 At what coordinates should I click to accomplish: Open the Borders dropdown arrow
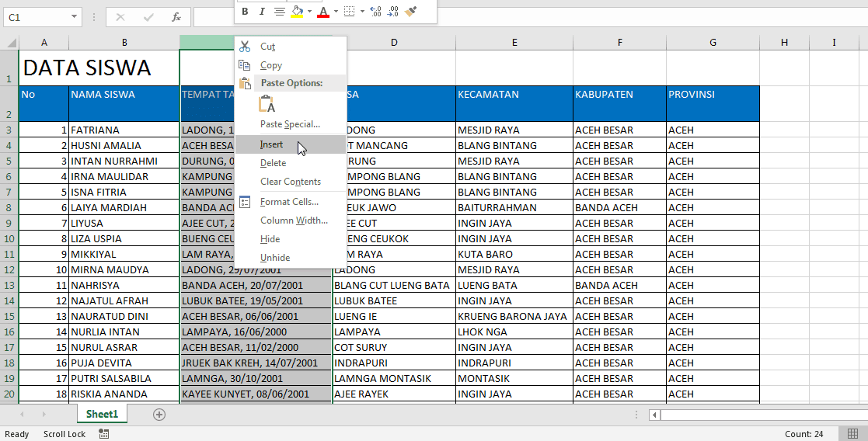point(362,12)
